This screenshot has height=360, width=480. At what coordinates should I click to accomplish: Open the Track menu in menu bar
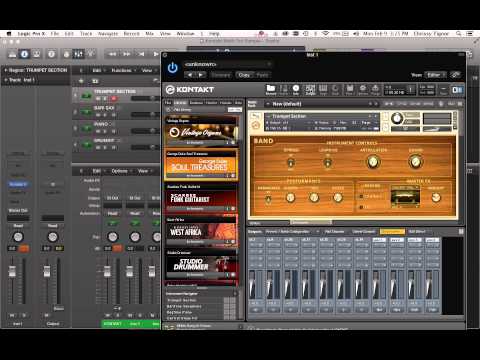point(86,34)
